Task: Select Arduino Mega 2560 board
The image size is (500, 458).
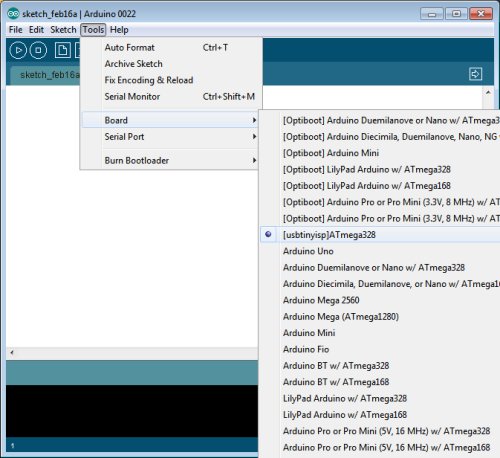Action: point(380,300)
